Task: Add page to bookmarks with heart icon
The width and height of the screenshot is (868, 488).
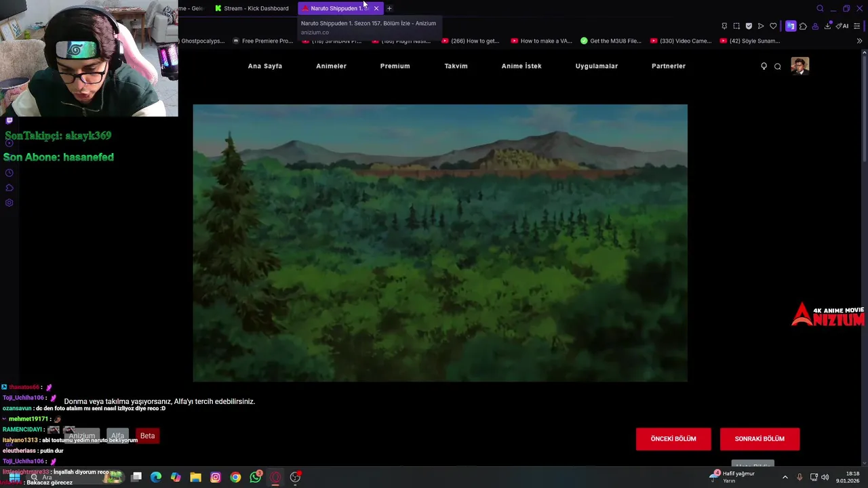Action: [x=773, y=26]
